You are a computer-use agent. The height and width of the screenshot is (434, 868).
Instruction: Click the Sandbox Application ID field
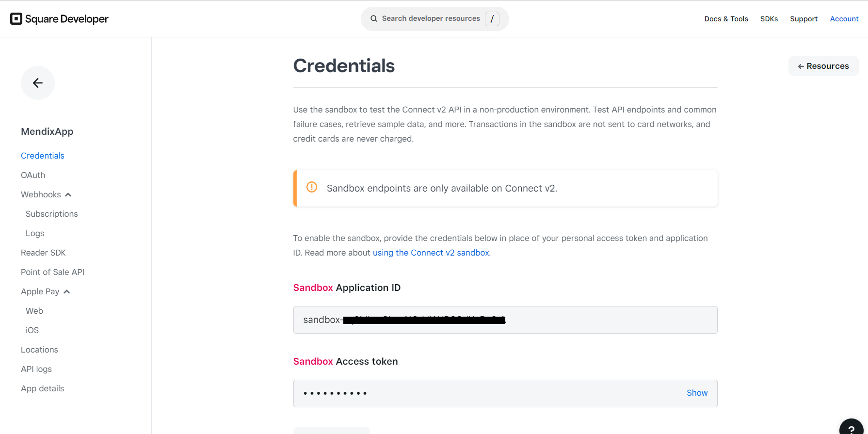point(505,320)
